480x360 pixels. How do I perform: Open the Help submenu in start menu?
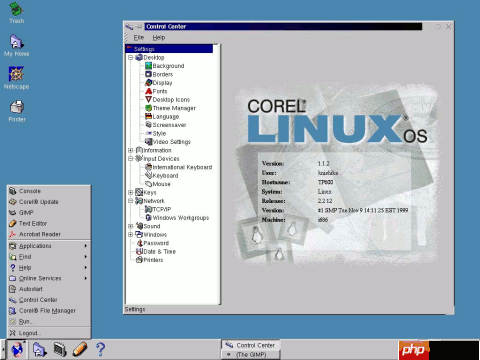click(49, 267)
